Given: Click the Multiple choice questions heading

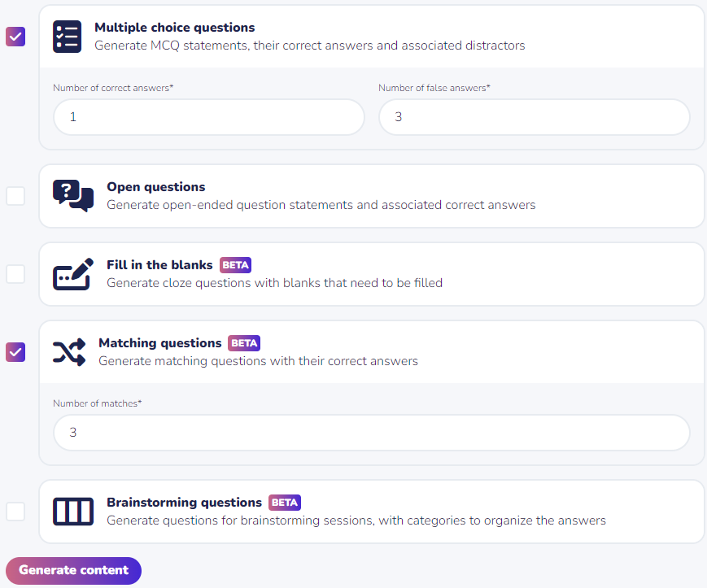Looking at the screenshot, I should click(175, 28).
